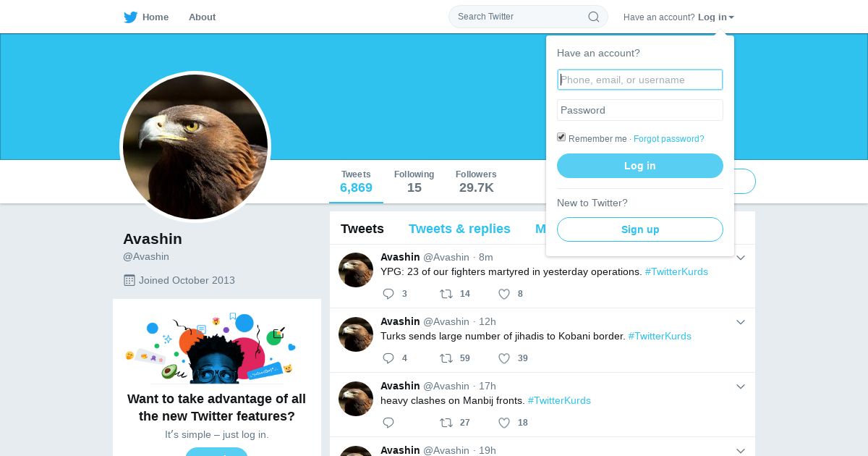Retweet the YPG fighters tweet
This screenshot has height=456, width=868.
tap(446, 294)
